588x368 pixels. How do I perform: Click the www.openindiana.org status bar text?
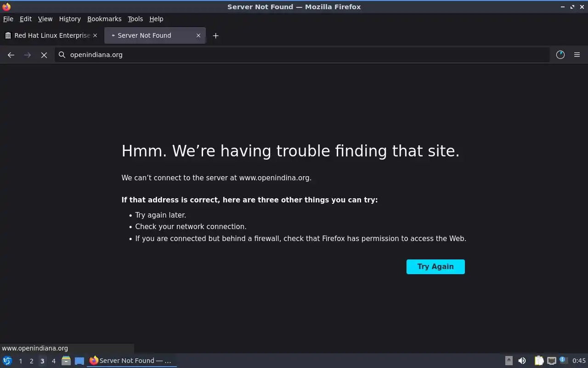[35, 348]
